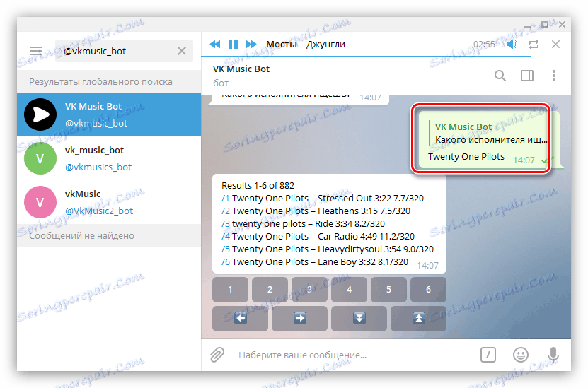Click the /4 Car Radio command link
The image size is (588, 388).
coord(226,236)
